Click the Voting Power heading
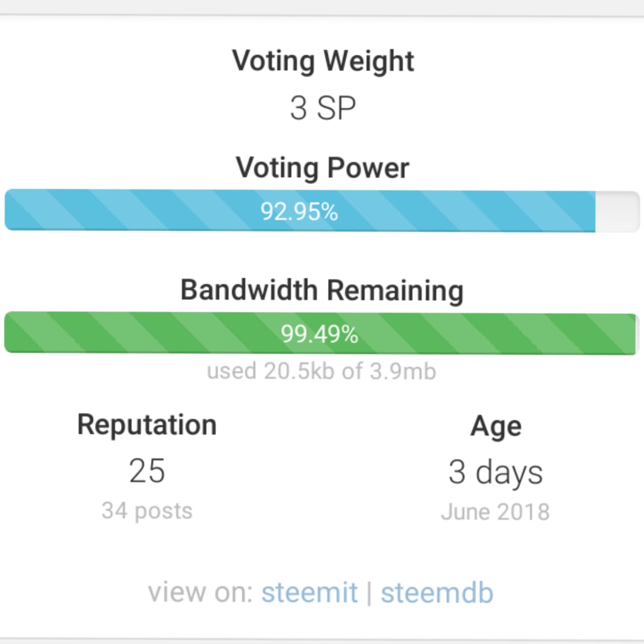644x644 pixels. 323,168
